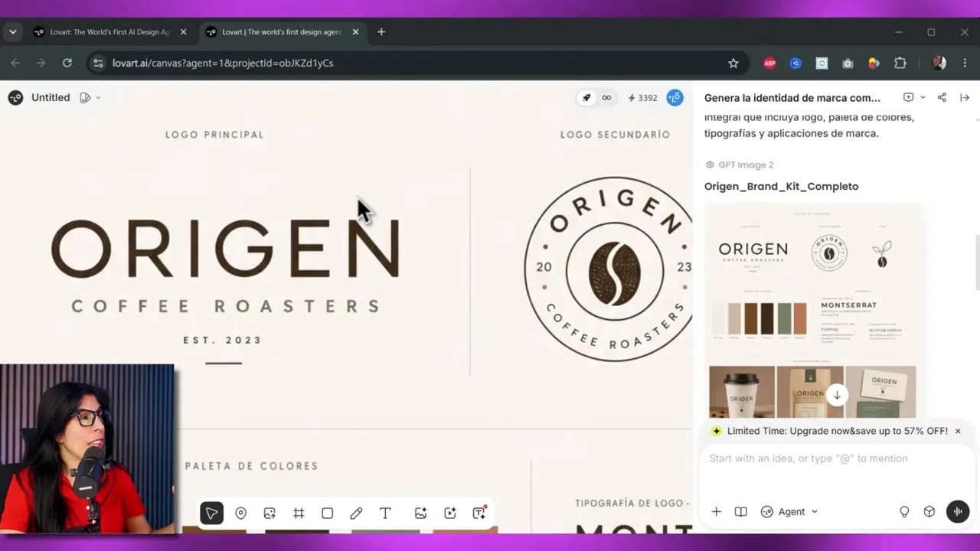The width and height of the screenshot is (980, 551).
Task: View site information icon in address bar
Action: click(97, 63)
